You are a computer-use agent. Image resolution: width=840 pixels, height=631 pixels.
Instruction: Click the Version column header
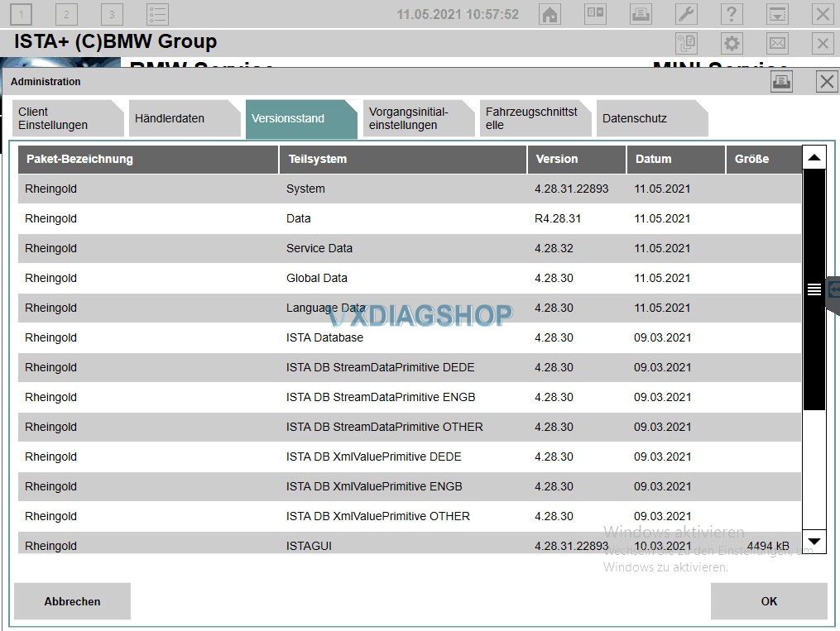pos(577,159)
